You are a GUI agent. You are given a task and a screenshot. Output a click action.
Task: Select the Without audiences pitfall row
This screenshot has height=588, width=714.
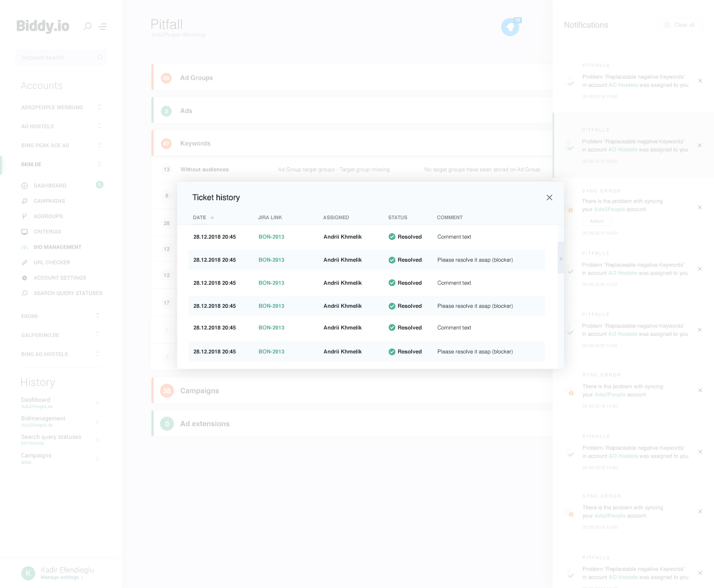point(352,169)
